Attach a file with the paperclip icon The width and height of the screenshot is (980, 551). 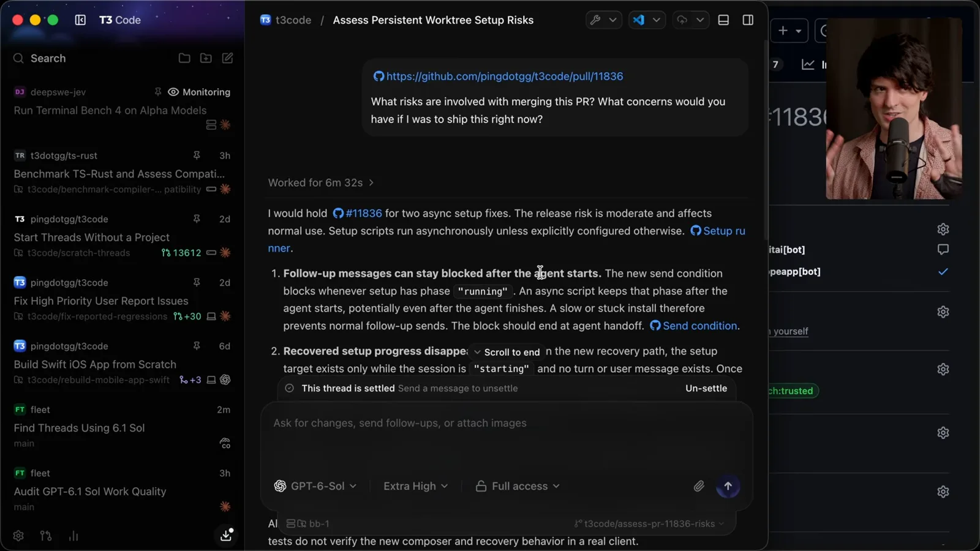(699, 486)
